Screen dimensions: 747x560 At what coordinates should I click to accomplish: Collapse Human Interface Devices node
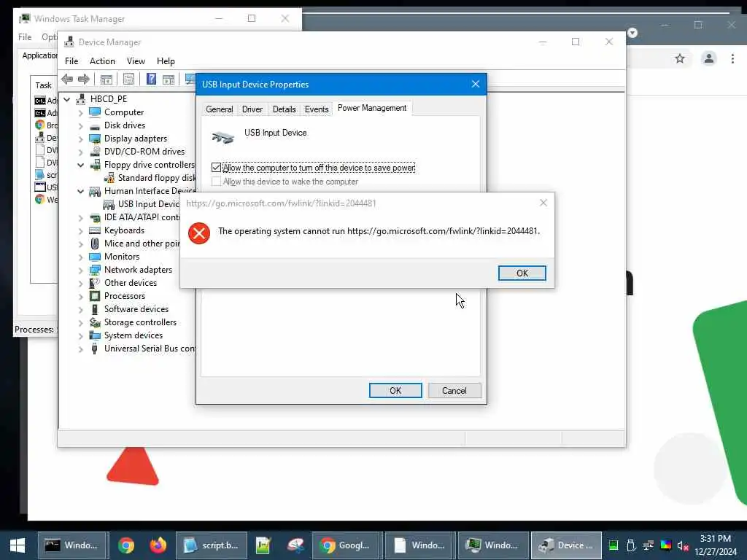pyautogui.click(x=80, y=192)
